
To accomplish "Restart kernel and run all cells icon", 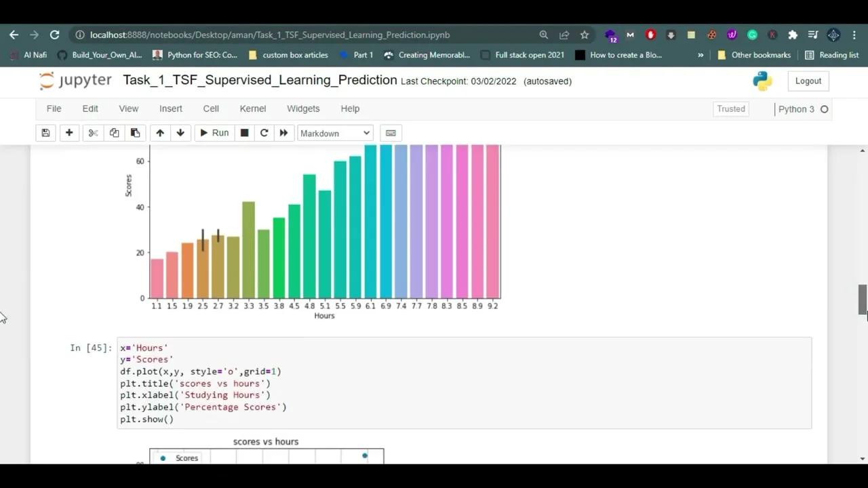I will pos(283,133).
